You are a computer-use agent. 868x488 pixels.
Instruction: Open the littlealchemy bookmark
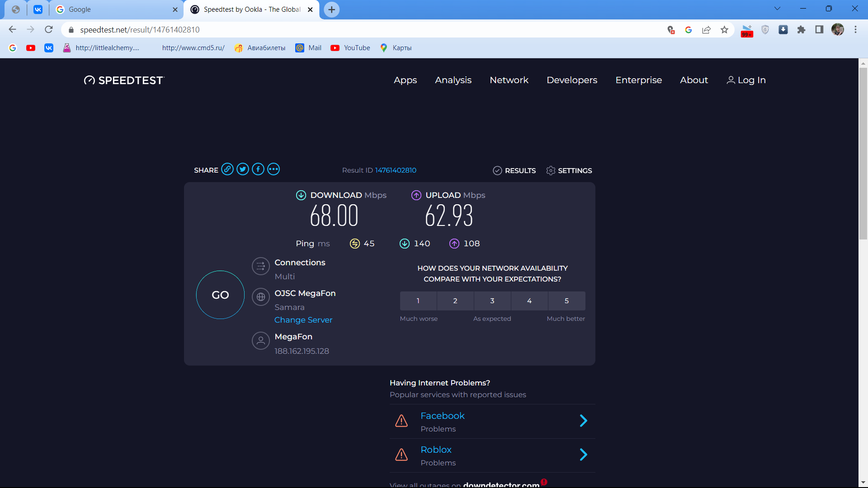[x=101, y=48]
